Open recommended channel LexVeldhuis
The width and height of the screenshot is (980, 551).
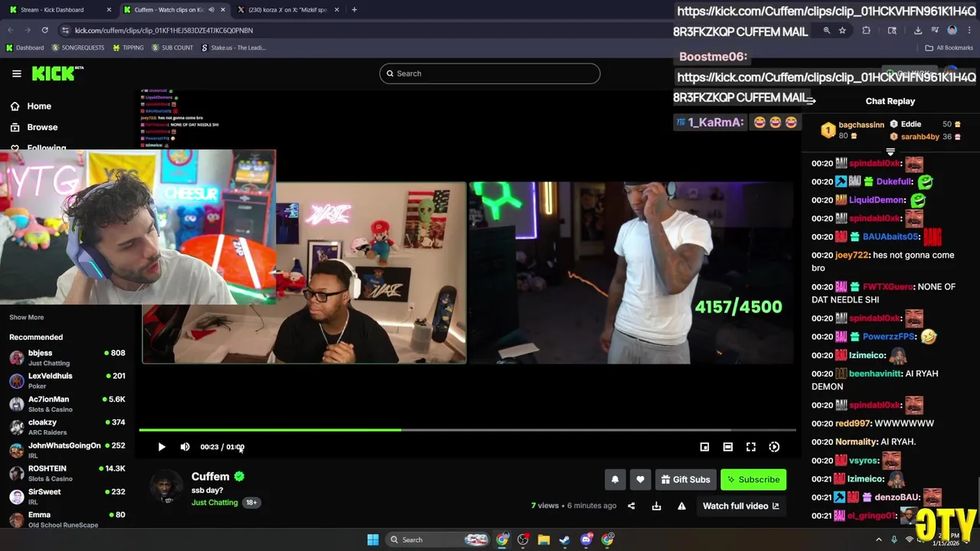point(67,380)
